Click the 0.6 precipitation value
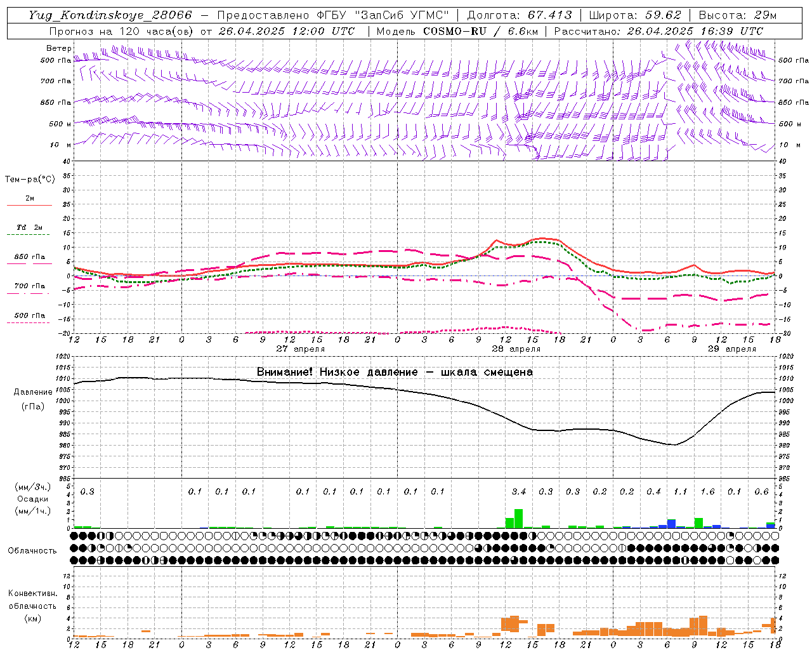The height and width of the screenshot is (650, 812). coord(761,491)
